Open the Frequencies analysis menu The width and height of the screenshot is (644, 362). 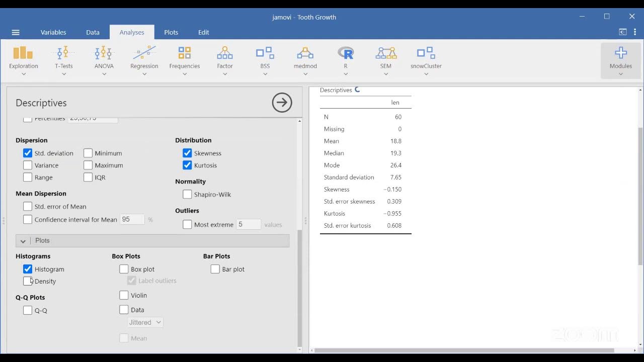pos(185,60)
